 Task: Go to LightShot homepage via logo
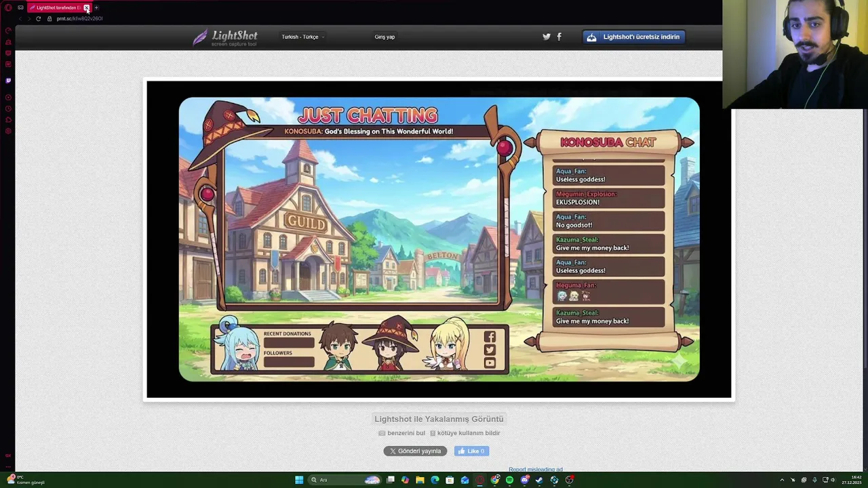[225, 37]
